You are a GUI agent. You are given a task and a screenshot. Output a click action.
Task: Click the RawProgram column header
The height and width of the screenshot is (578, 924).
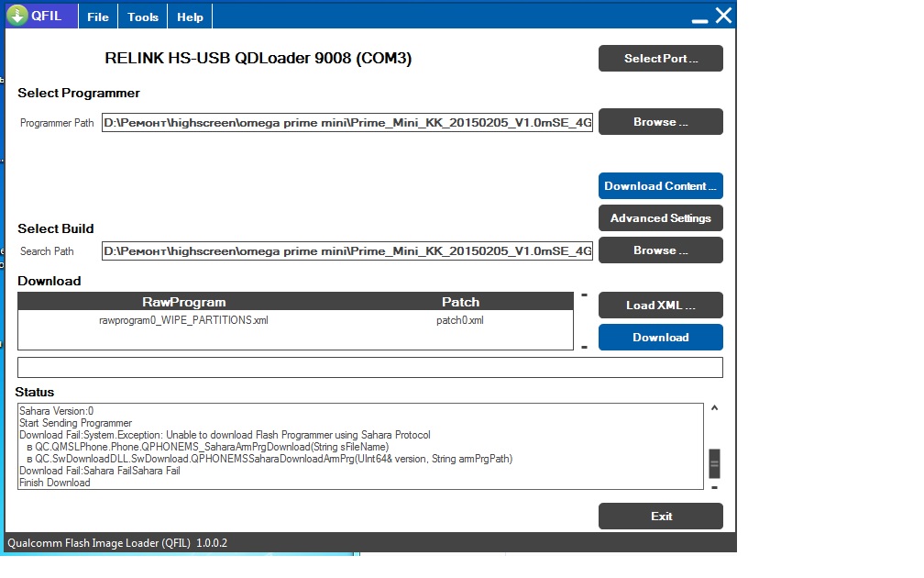pos(184,302)
